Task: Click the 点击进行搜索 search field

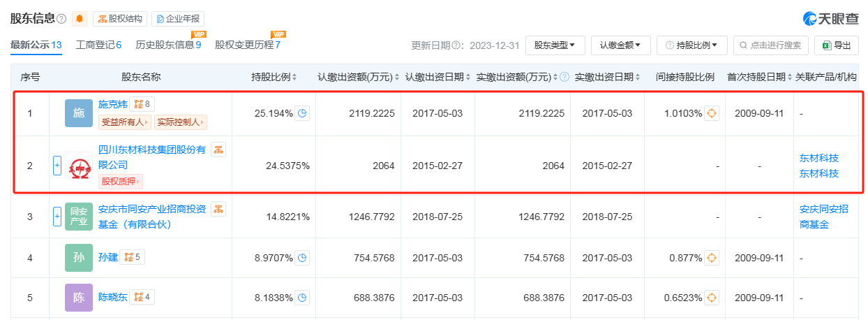Action: (x=770, y=45)
